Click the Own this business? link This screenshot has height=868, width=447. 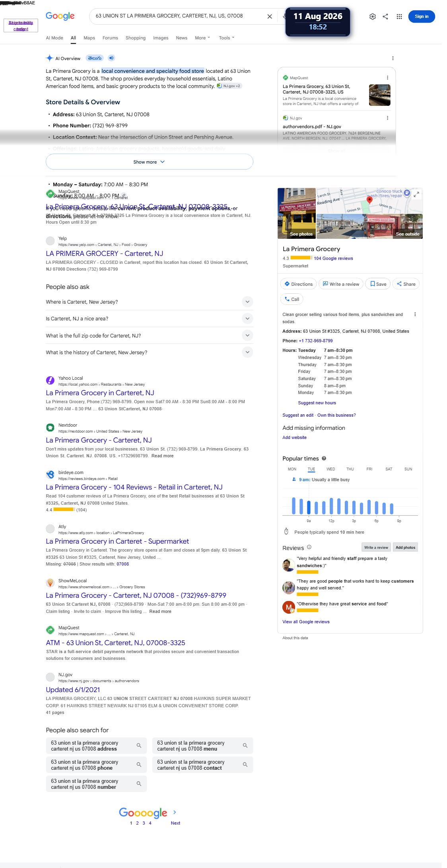coord(336,415)
